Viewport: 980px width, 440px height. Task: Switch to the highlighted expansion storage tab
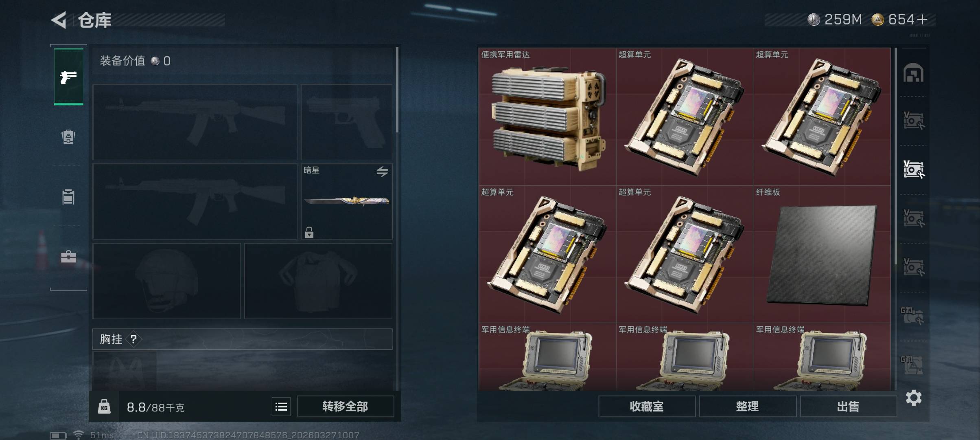coord(913,169)
